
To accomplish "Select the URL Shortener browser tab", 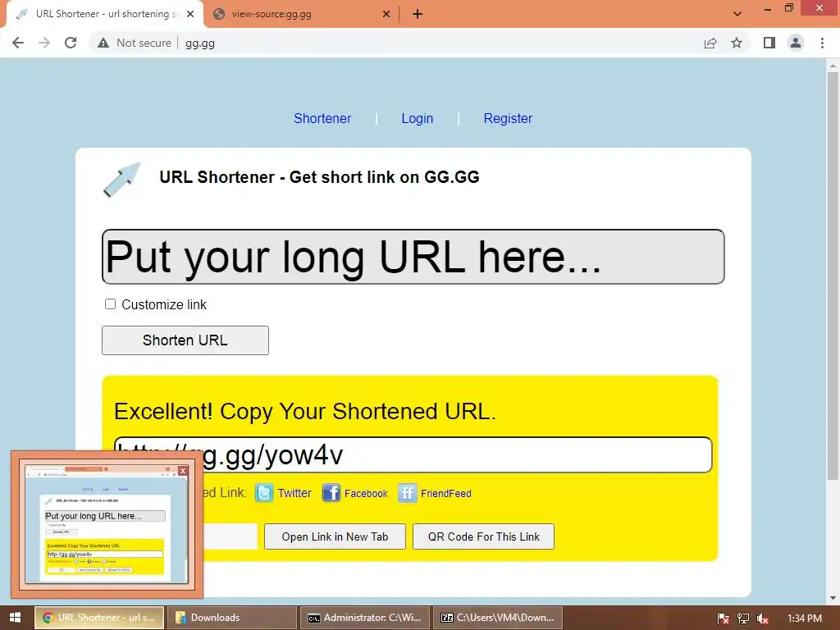I will pyautogui.click(x=105, y=15).
